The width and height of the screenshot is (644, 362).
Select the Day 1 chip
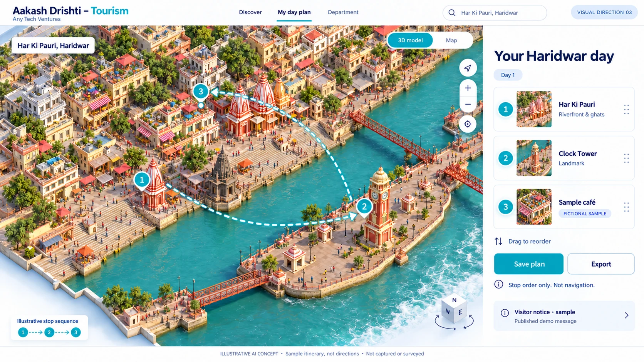pos(508,75)
